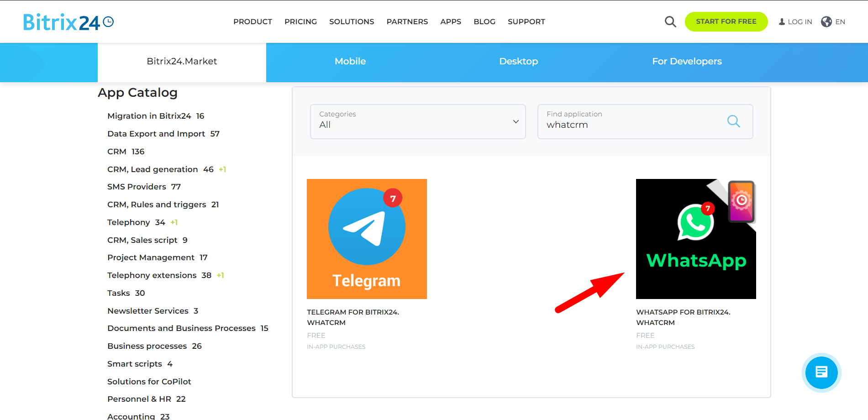Image resolution: width=868 pixels, height=420 pixels.
Task: Select the Bitrix24.Market tab
Action: pos(182,61)
